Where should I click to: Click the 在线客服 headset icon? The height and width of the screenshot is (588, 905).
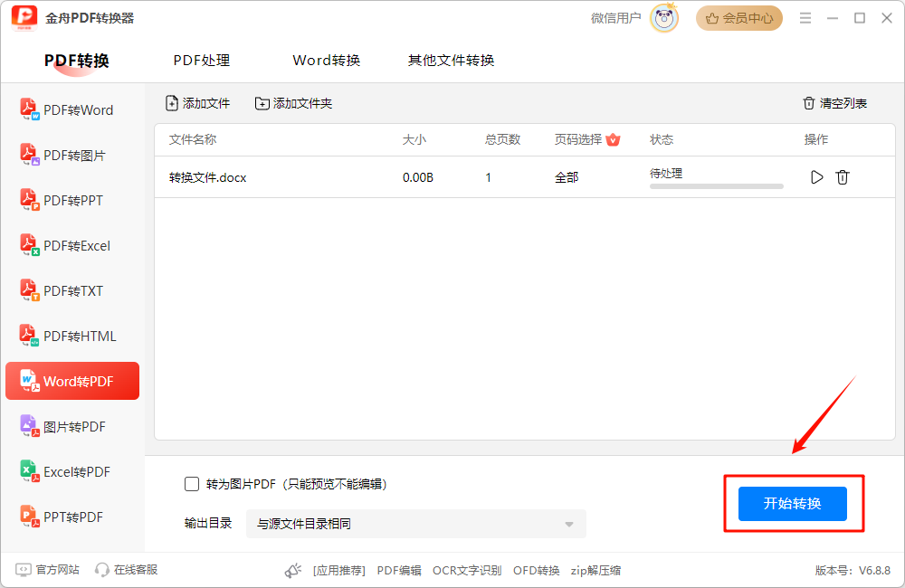coord(102,570)
